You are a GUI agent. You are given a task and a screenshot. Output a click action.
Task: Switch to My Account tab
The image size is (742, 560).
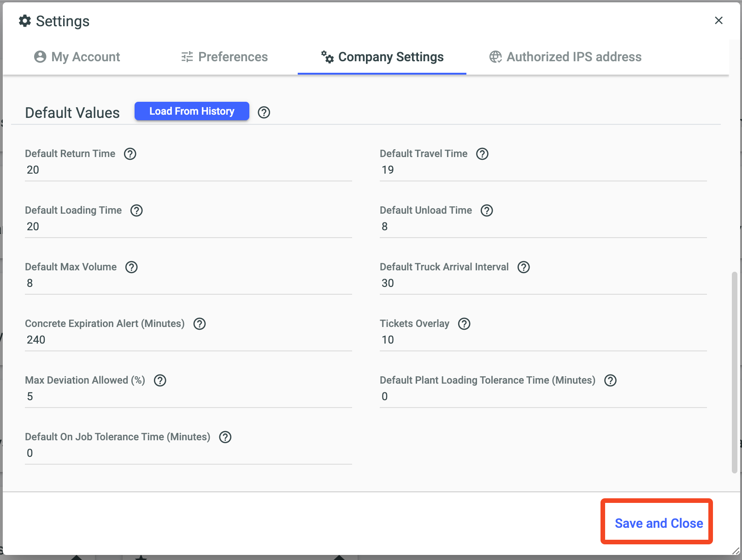click(x=77, y=57)
